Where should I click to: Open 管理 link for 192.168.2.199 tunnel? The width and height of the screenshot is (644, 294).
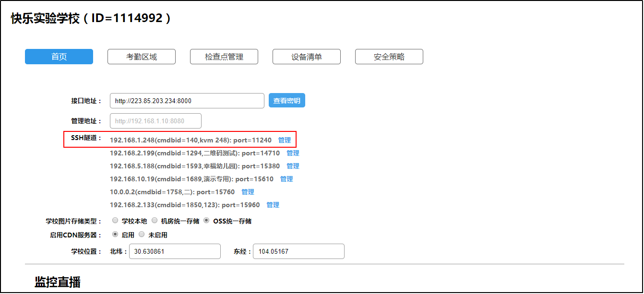293,153
